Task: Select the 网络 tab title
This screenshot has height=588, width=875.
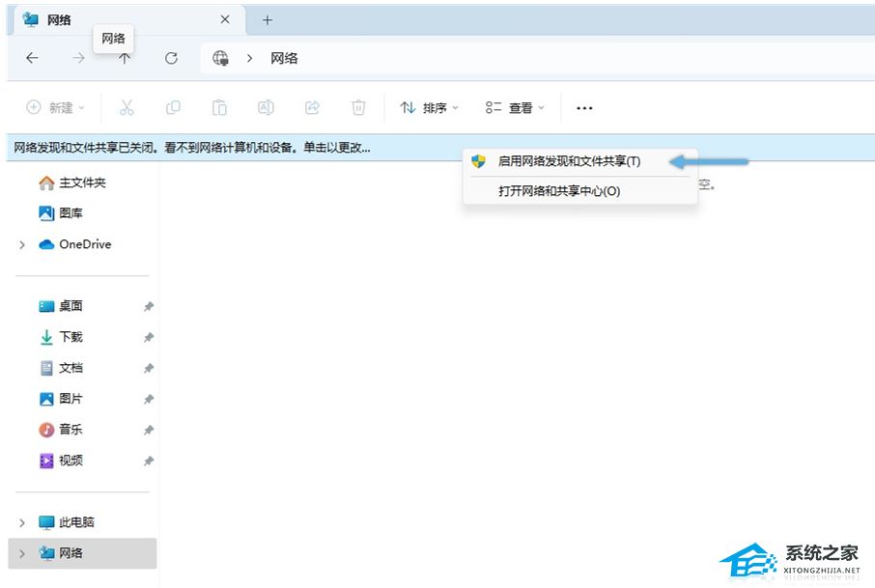Action: pyautogui.click(x=59, y=20)
